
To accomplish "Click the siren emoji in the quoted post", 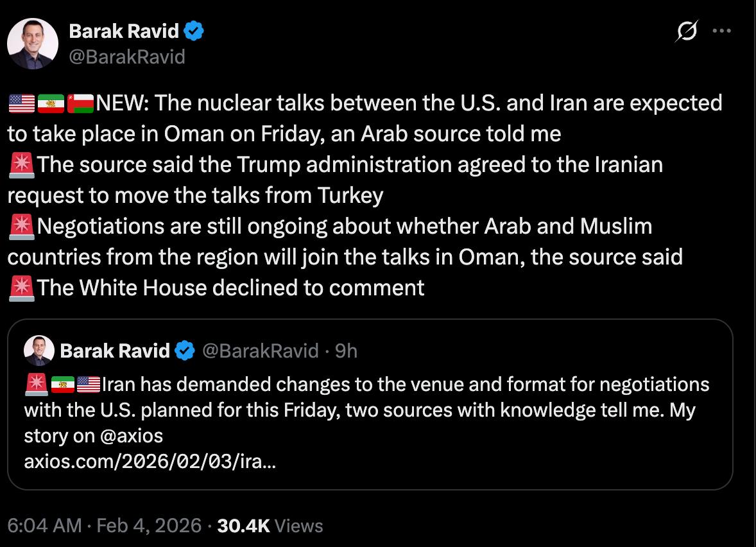I will coord(37,385).
